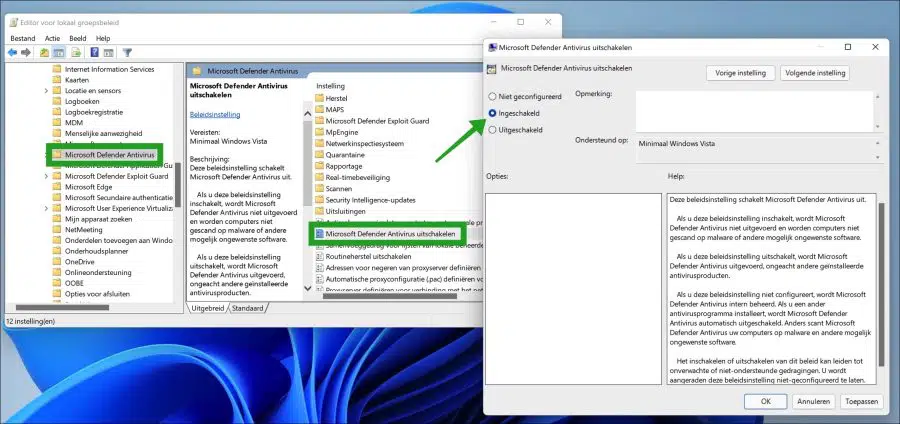Click the folder icon beside Logboeken
Screen dimensions: 900x424
[x=56, y=102]
